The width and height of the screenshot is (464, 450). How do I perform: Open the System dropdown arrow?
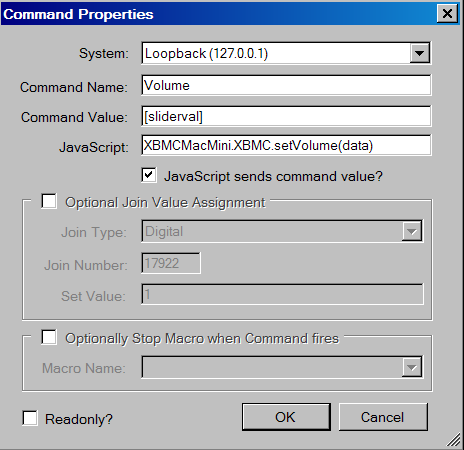[x=419, y=53]
